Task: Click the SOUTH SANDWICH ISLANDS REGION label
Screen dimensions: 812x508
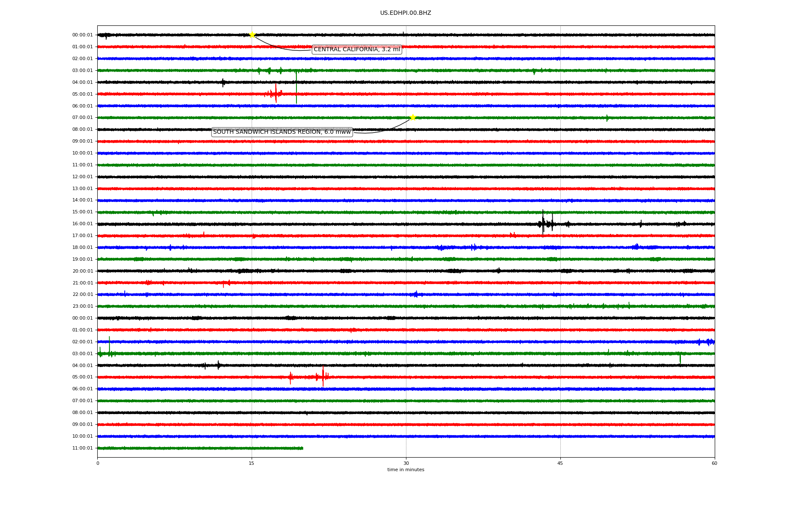Action: [x=282, y=132]
